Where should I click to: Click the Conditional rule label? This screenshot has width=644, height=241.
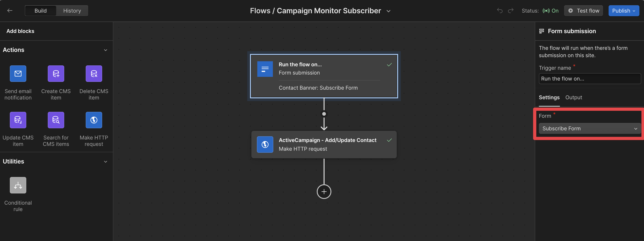point(18,206)
